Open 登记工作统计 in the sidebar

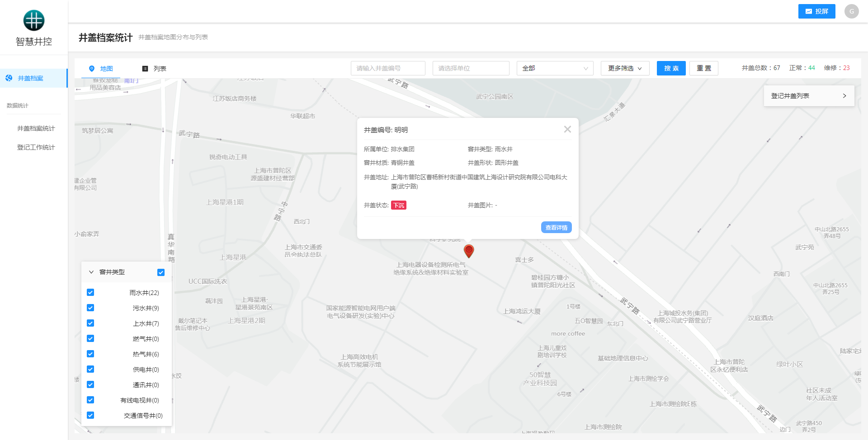36,147
